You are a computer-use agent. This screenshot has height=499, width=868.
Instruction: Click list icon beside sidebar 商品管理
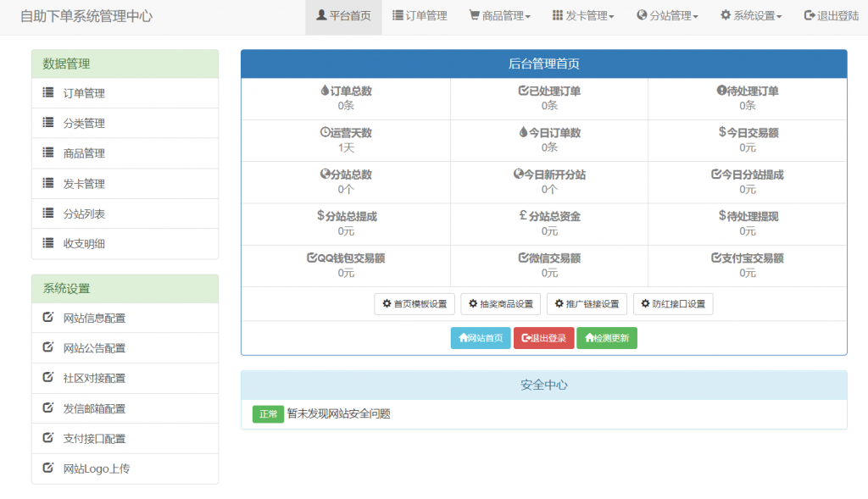click(x=48, y=152)
